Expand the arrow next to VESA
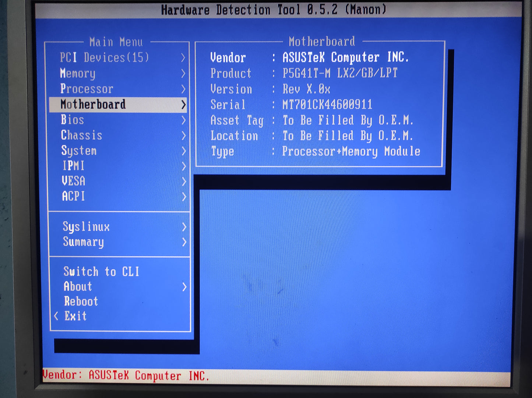This screenshot has height=398, width=532. pos(184,182)
